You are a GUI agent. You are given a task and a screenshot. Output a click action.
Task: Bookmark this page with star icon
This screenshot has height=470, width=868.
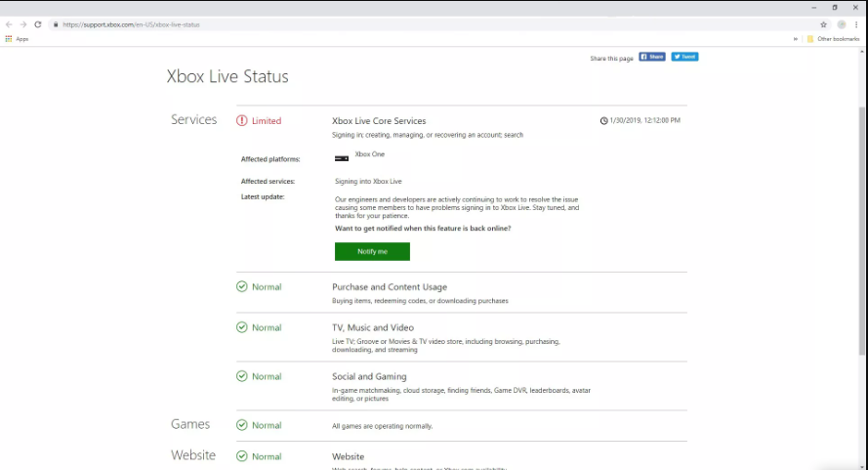823,24
